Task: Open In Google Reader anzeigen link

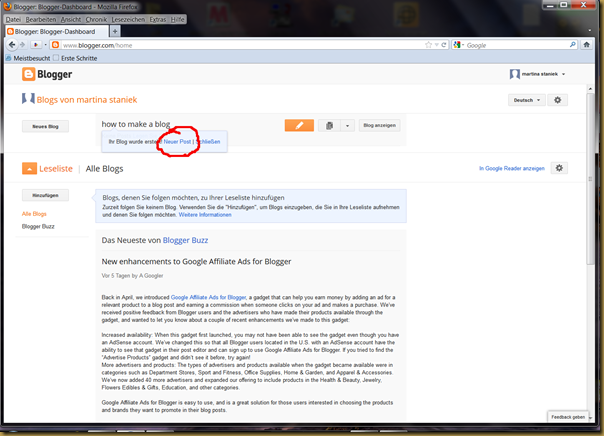Action: coord(512,168)
